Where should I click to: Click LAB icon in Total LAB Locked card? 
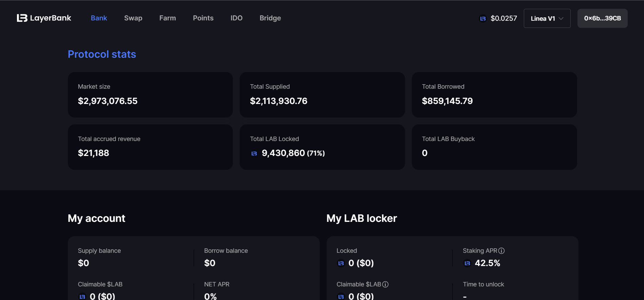pos(254,154)
